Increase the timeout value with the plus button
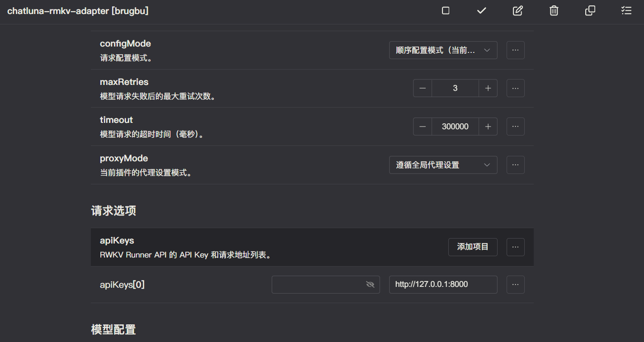Image resolution: width=644 pixels, height=342 pixels. coord(488,126)
